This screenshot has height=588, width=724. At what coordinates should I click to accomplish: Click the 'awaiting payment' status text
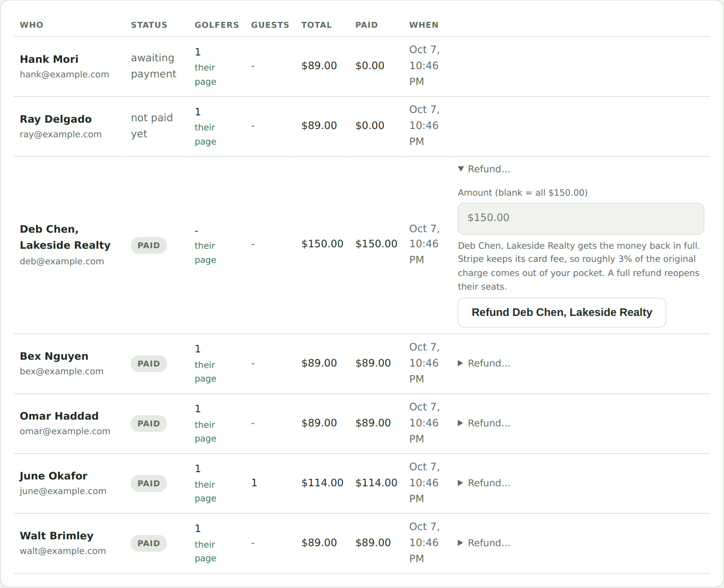tap(153, 66)
